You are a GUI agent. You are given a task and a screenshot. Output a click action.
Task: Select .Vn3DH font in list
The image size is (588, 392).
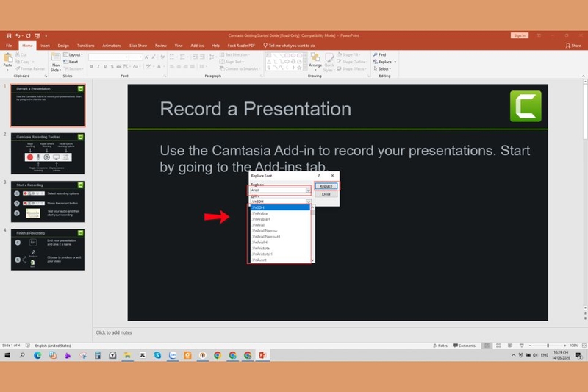point(281,207)
